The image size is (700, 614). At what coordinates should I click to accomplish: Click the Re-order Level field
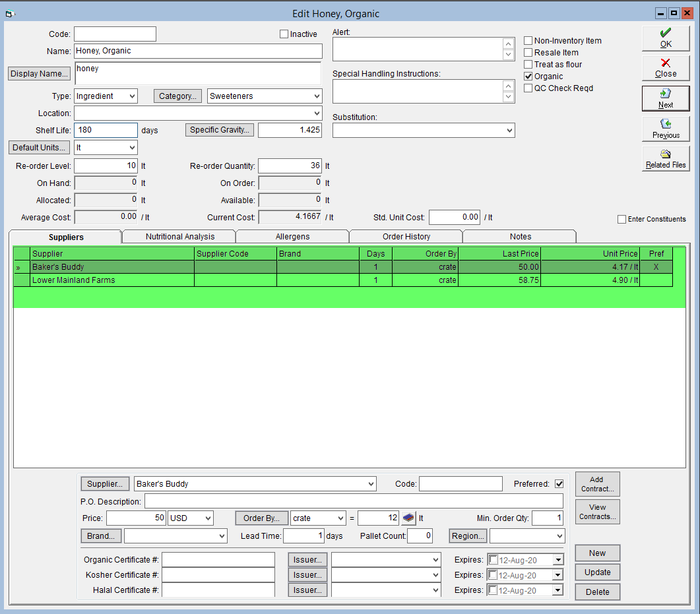(x=106, y=166)
